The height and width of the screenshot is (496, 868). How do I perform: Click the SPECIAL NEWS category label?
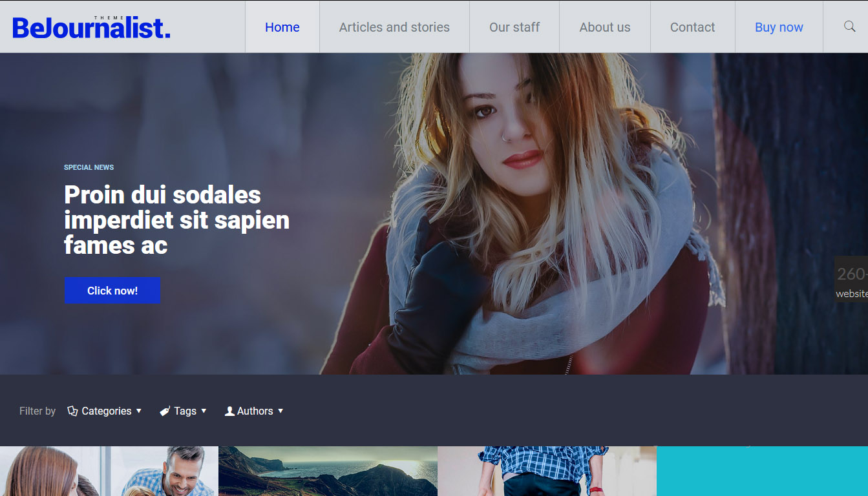[x=89, y=167]
